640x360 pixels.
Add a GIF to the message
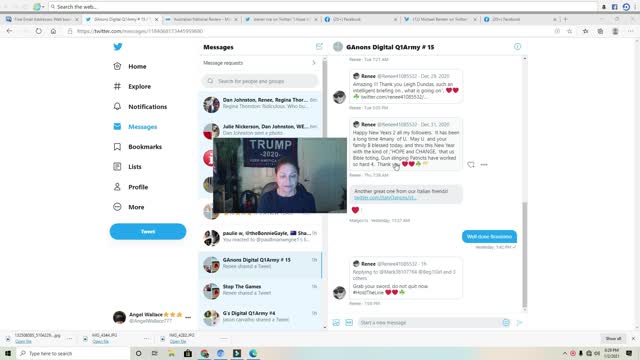click(349, 322)
